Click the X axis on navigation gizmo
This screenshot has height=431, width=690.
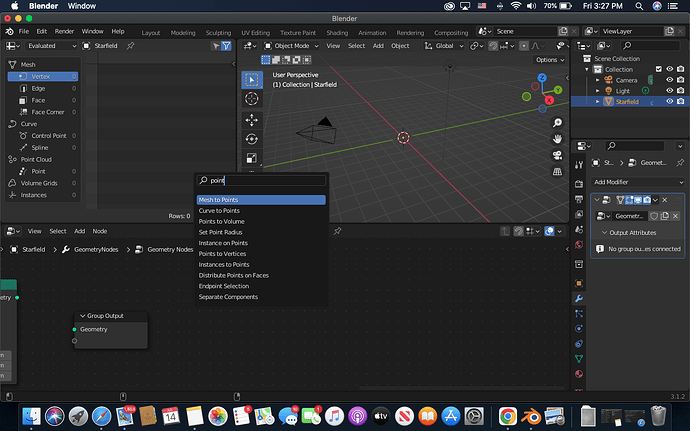click(549, 100)
